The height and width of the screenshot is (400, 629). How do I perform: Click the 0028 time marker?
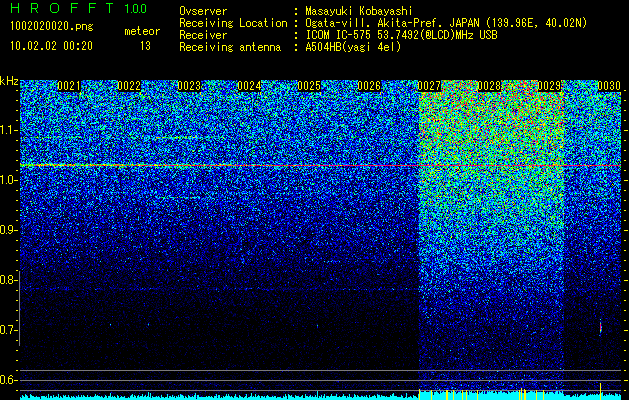pyautogui.click(x=489, y=86)
